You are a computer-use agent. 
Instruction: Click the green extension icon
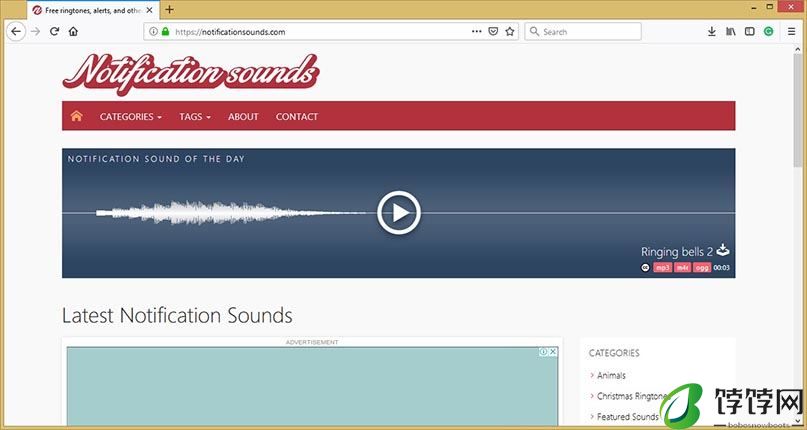click(768, 31)
